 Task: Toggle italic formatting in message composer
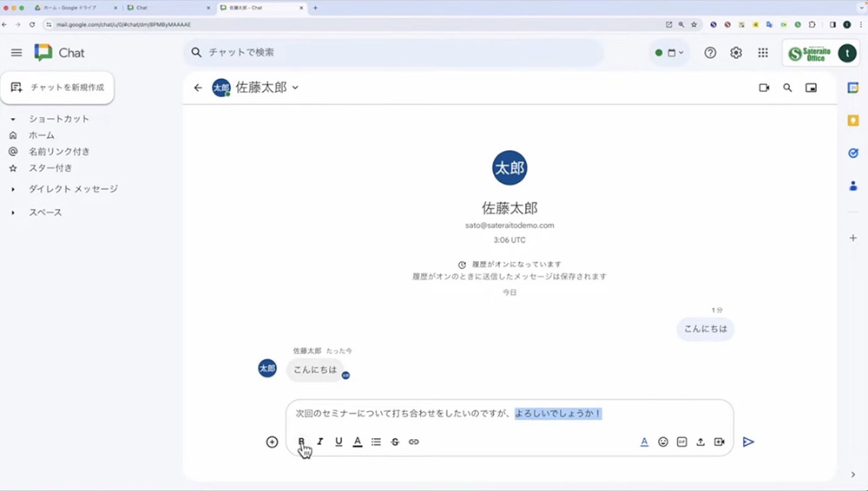(x=320, y=442)
